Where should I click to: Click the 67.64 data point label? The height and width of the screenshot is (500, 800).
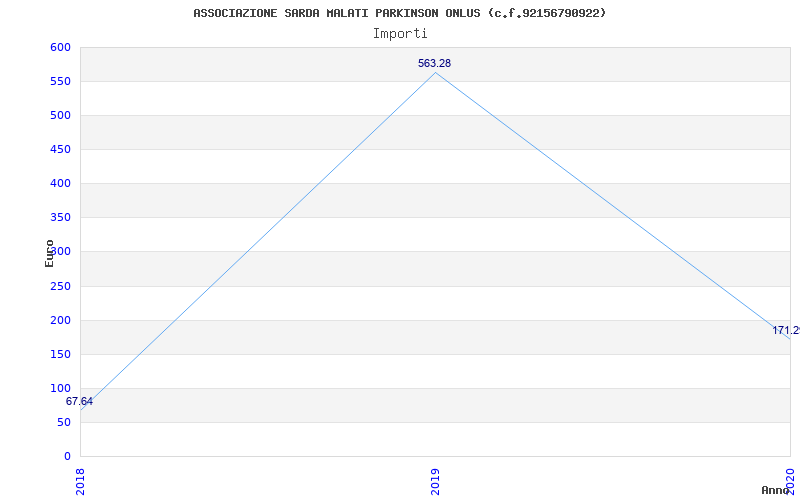point(79,402)
